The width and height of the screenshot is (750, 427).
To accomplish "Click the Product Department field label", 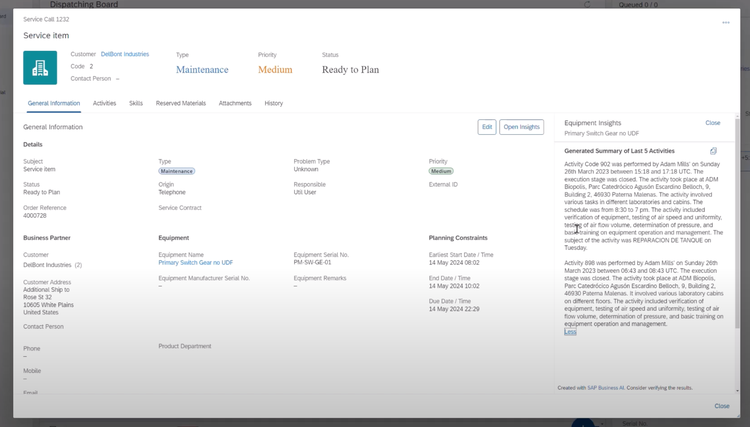I will [x=185, y=346].
